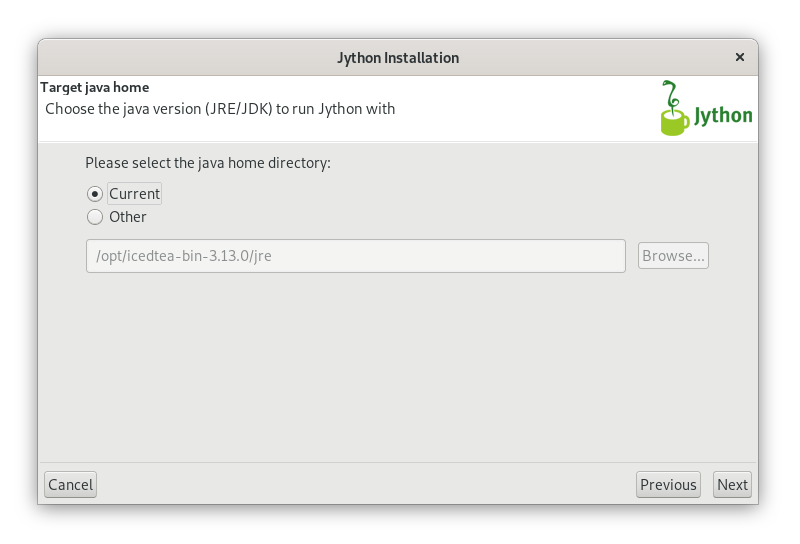
Task: Click the separator line above Cancel button
Action: pyautogui.click(x=398, y=463)
